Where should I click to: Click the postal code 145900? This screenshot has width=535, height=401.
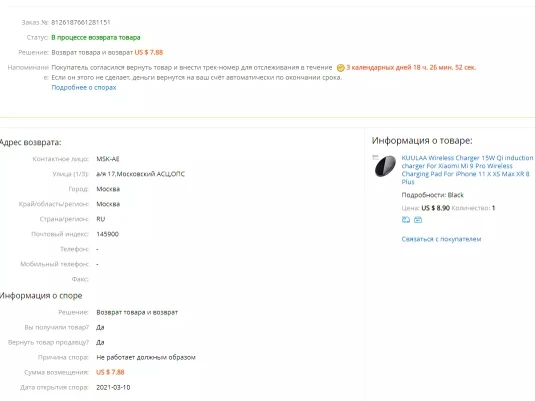point(107,234)
